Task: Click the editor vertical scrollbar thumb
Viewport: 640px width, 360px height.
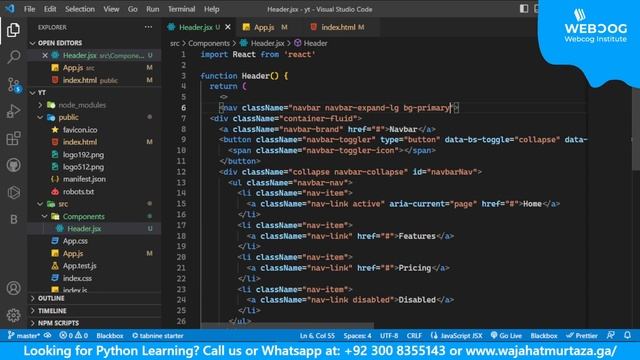Action: [635, 129]
